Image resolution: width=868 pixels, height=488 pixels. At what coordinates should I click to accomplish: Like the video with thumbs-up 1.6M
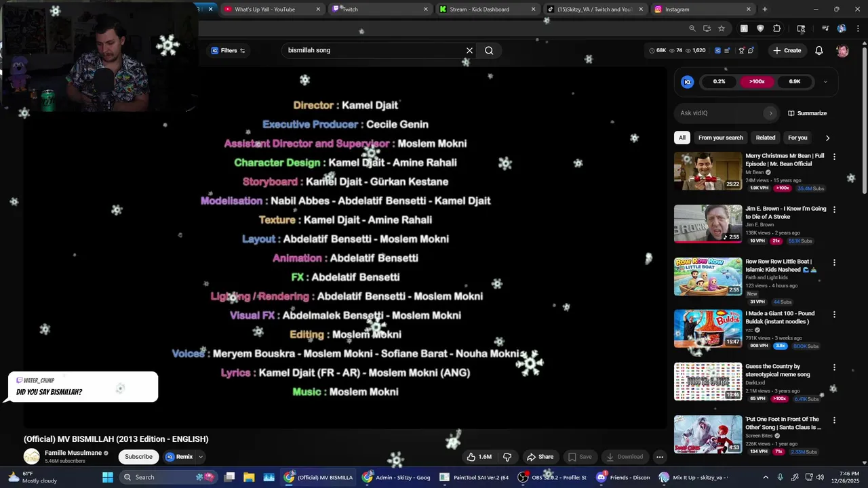coord(479,457)
